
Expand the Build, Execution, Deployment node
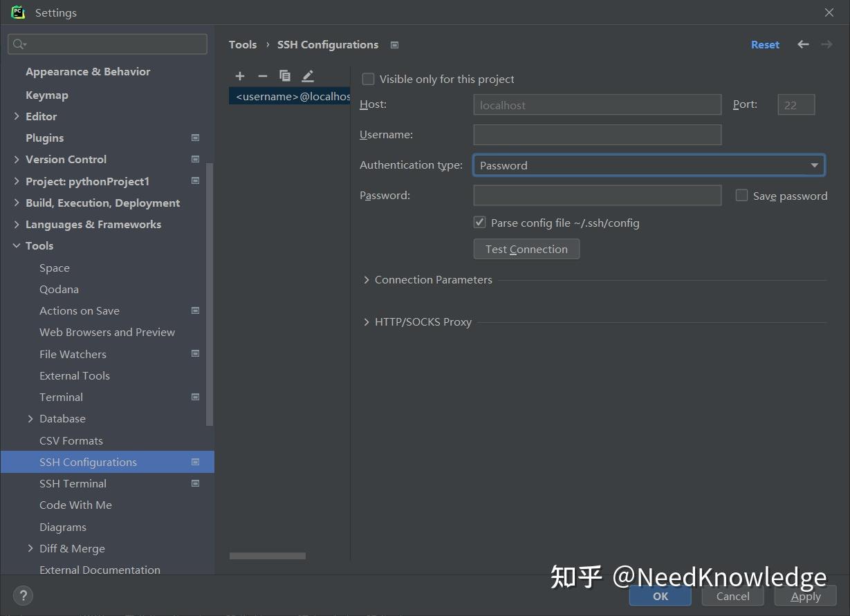pyautogui.click(x=17, y=203)
